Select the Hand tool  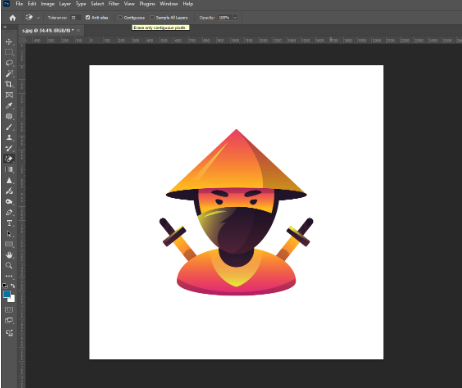tap(9, 255)
